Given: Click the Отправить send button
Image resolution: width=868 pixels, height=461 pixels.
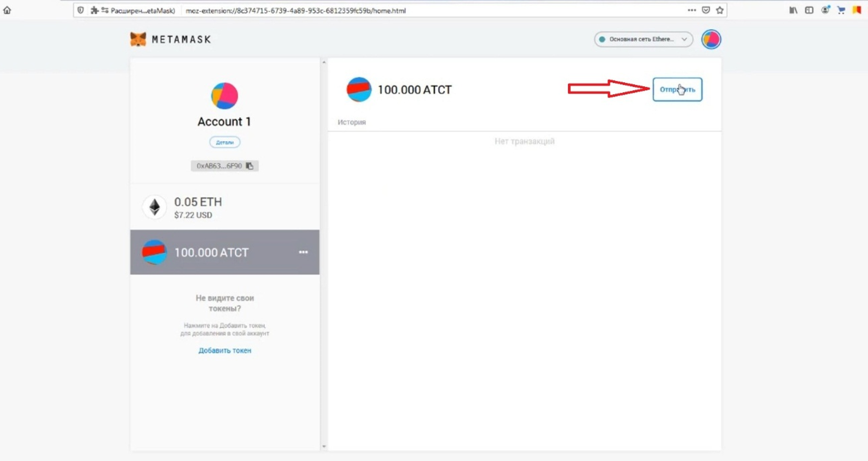Looking at the screenshot, I should 677,89.
